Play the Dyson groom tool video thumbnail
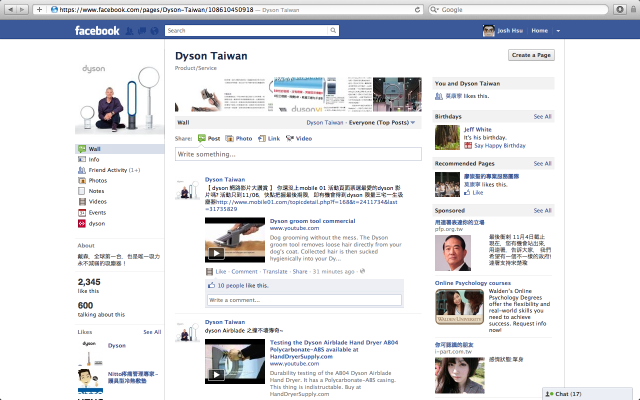The image size is (640, 400). coord(235,240)
